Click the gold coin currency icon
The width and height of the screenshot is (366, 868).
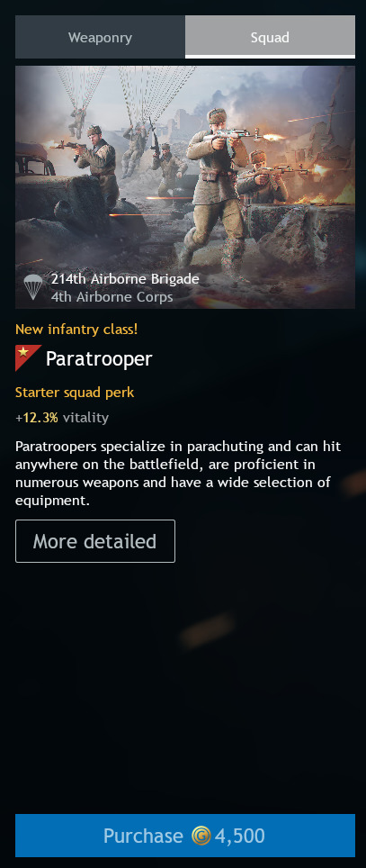tap(201, 836)
